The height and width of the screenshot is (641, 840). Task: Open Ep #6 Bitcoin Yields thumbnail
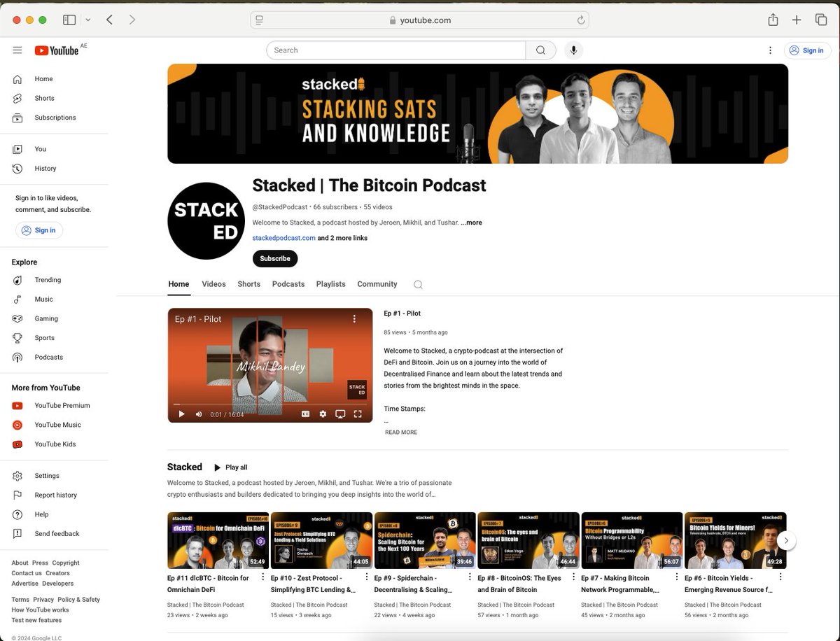tap(735, 541)
